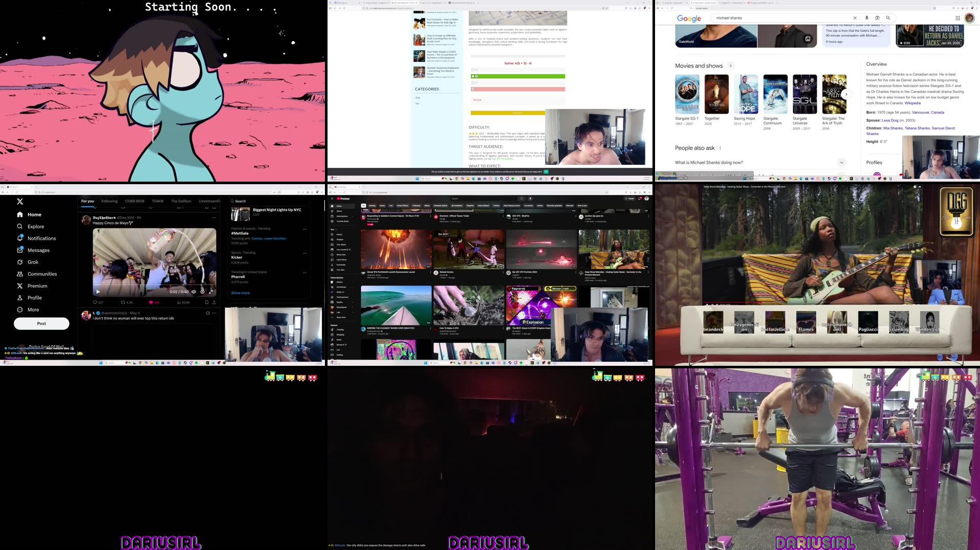Screen dimensions: 980x550
Task: Open the Google account avatar
Action: point(969,18)
